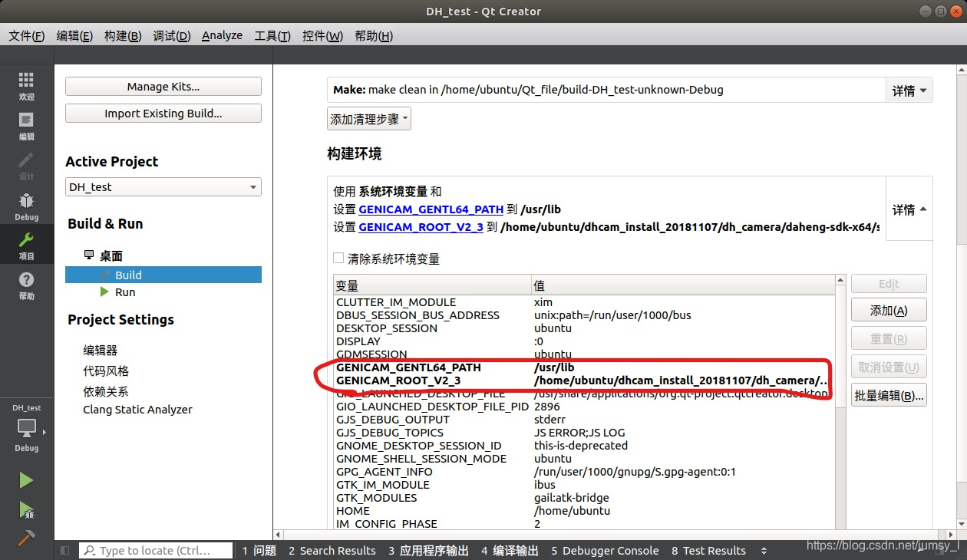Screen dimensions: 967x560
Task: Start debugging with the bug-play button
Action: coord(26,510)
